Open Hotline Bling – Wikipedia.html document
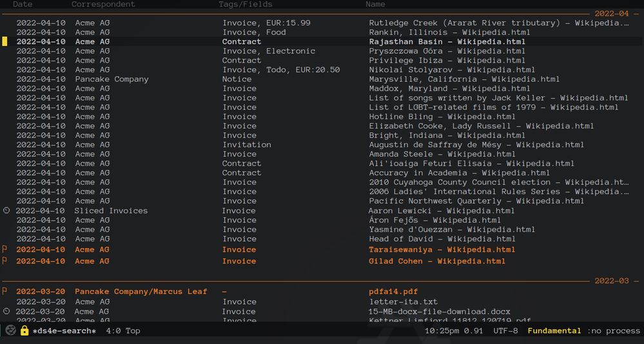Viewport: 644px width, 344px height. pyautogui.click(x=442, y=117)
